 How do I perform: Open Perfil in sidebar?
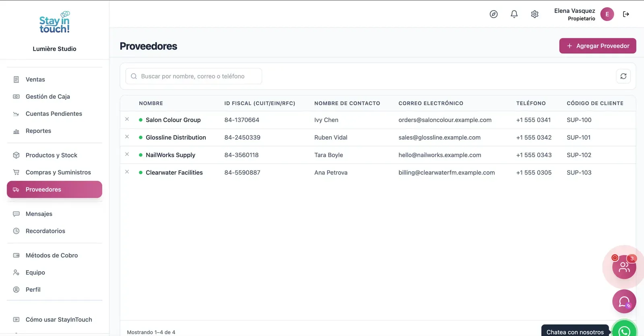(x=54, y=290)
